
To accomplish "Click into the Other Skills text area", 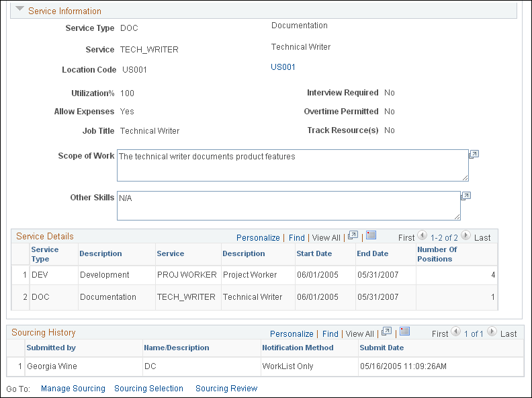I will point(289,206).
